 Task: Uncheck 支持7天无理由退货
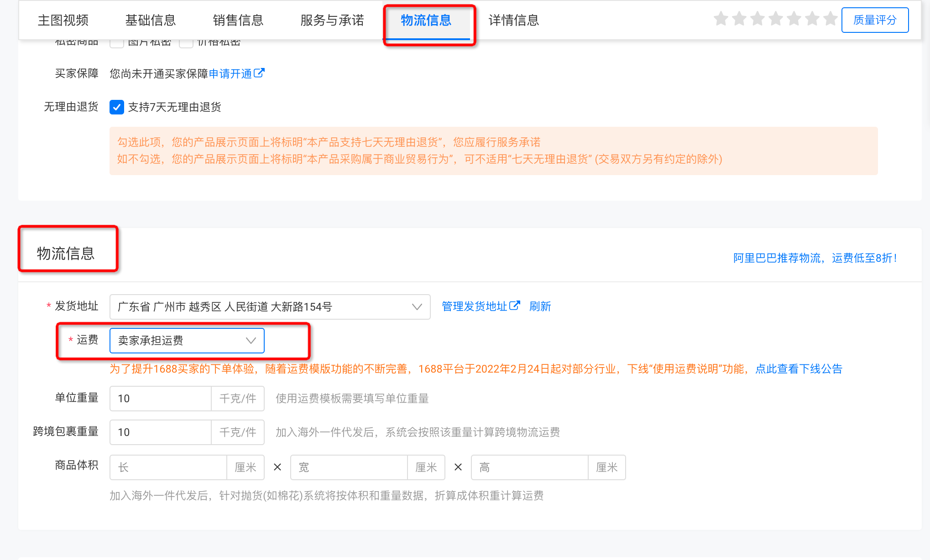click(x=117, y=107)
